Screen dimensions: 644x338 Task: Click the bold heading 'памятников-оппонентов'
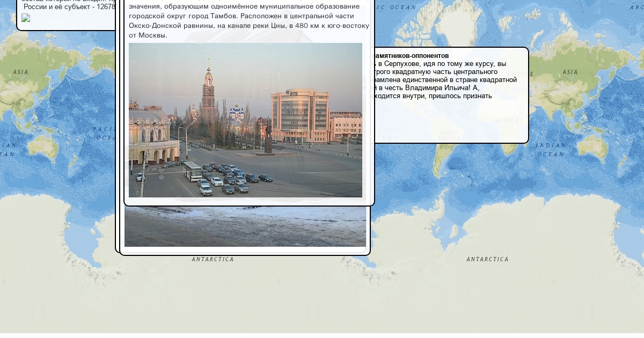coord(411,56)
